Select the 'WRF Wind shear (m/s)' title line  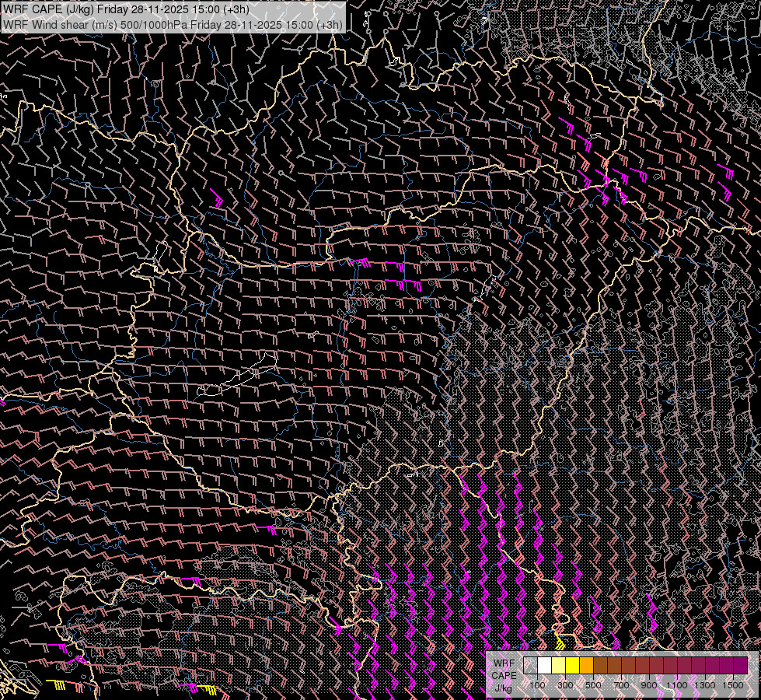[173, 24]
